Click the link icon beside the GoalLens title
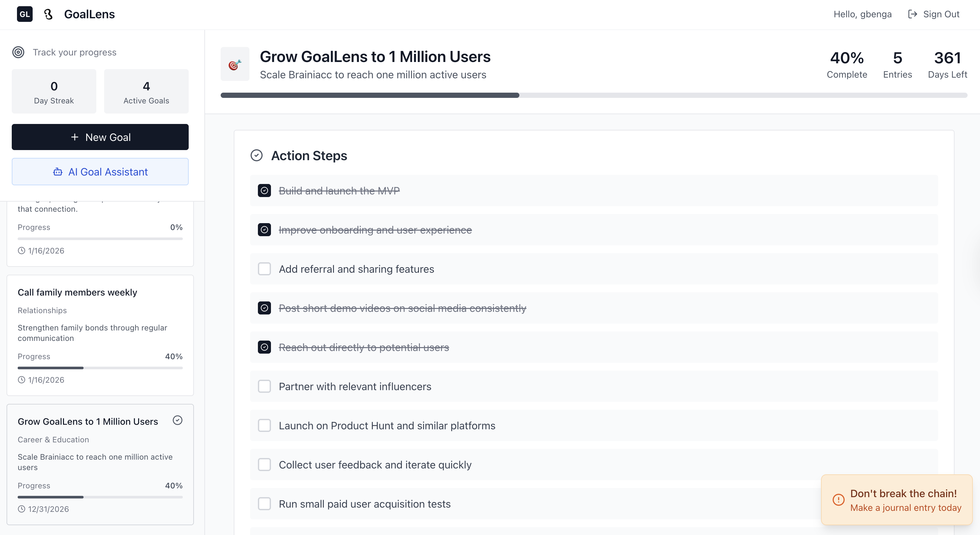980x535 pixels. pyautogui.click(x=49, y=14)
